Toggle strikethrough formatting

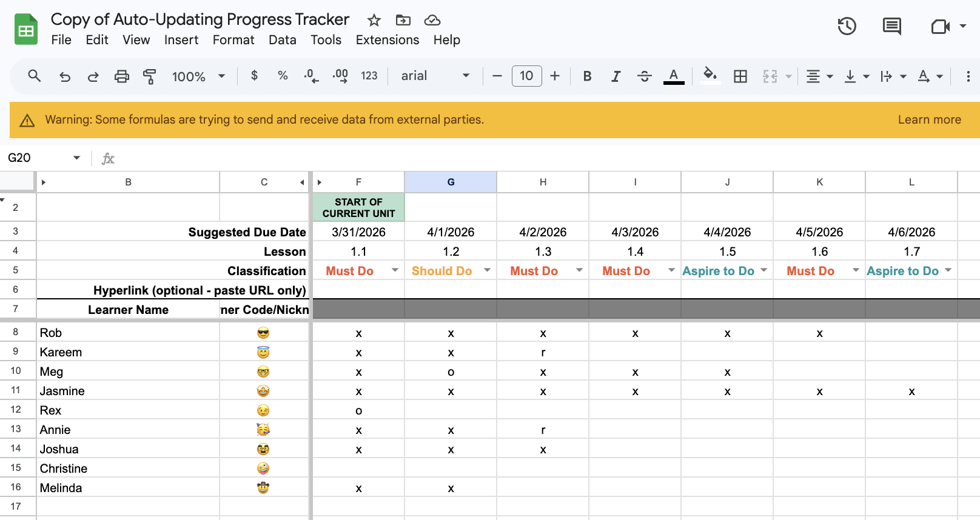tap(645, 76)
